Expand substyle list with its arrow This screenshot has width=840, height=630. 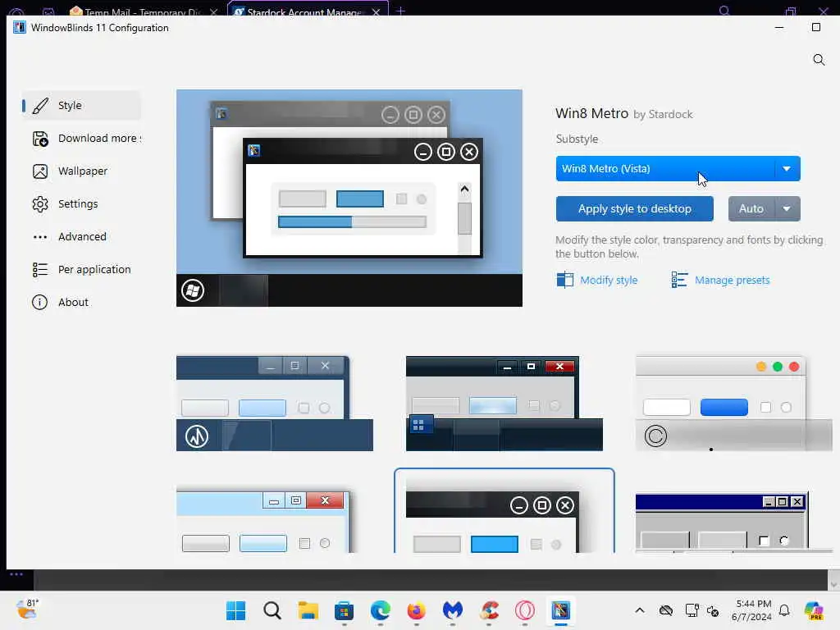pyautogui.click(x=787, y=169)
